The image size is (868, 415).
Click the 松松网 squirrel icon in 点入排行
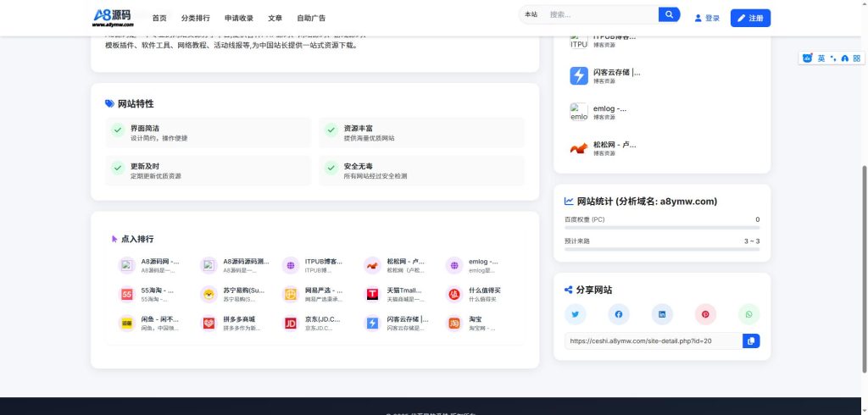point(373,266)
